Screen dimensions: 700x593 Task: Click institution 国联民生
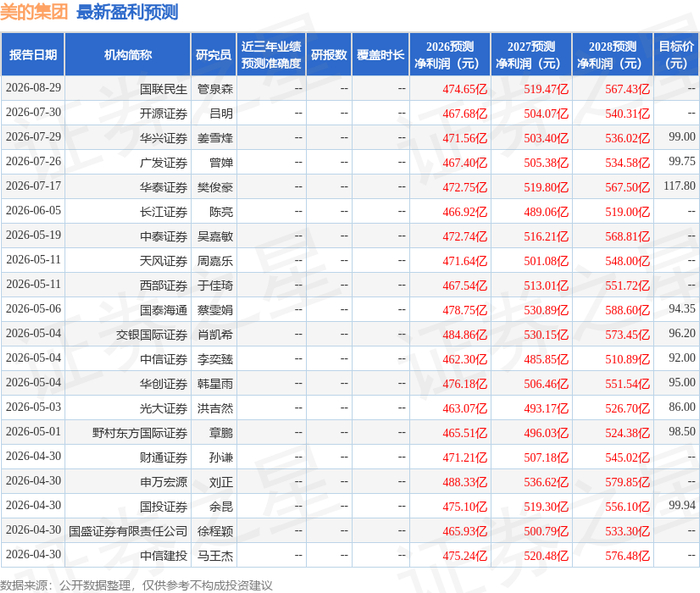[163, 89]
